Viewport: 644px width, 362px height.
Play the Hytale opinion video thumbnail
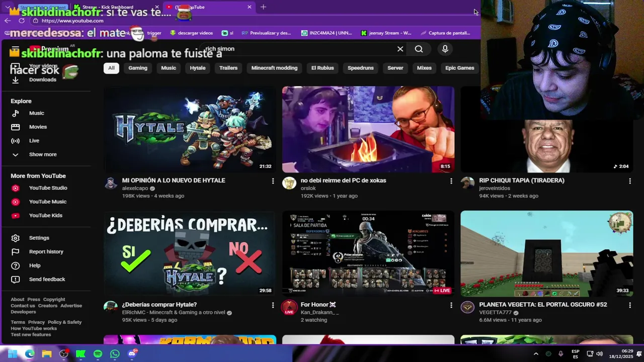190,129
